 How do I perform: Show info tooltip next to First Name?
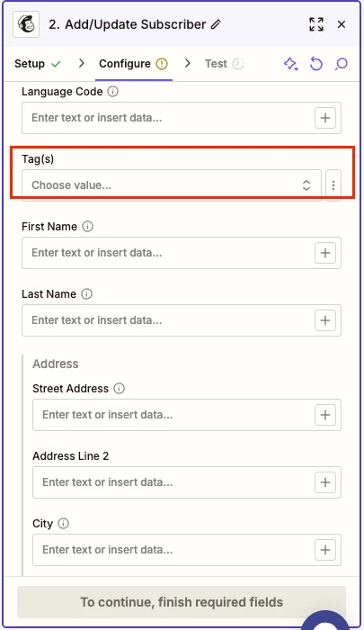tap(87, 227)
